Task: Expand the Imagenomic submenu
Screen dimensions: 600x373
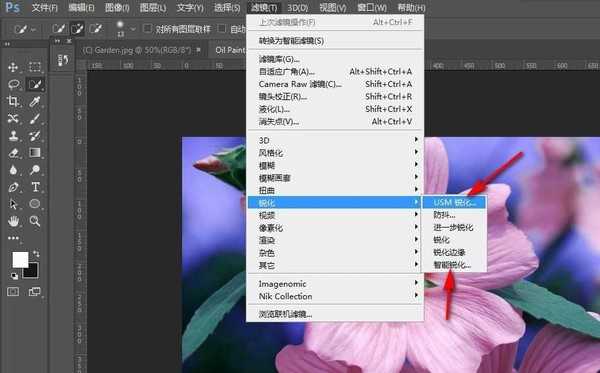Action: point(335,283)
